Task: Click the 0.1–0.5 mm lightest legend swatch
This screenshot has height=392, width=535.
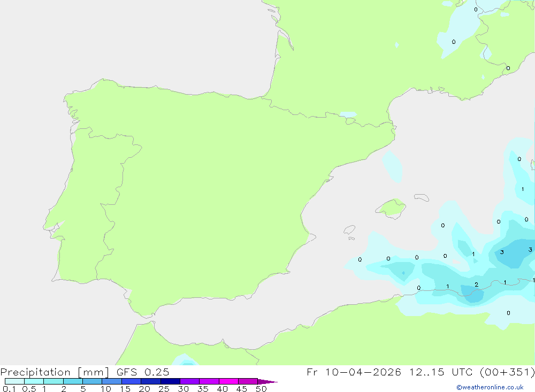Action: 14,381
